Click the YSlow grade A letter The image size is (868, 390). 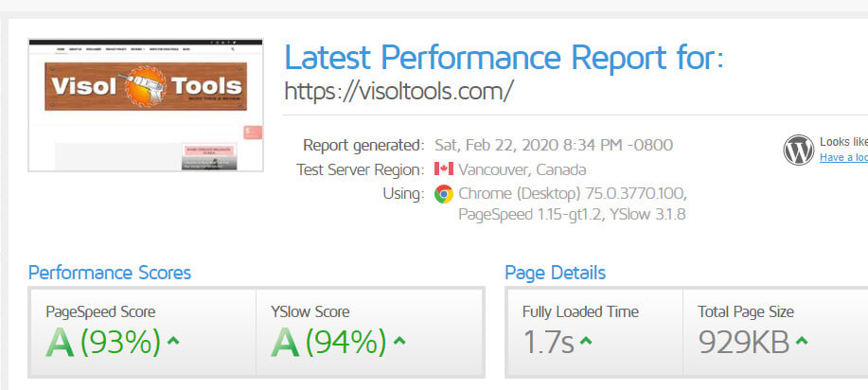(285, 342)
